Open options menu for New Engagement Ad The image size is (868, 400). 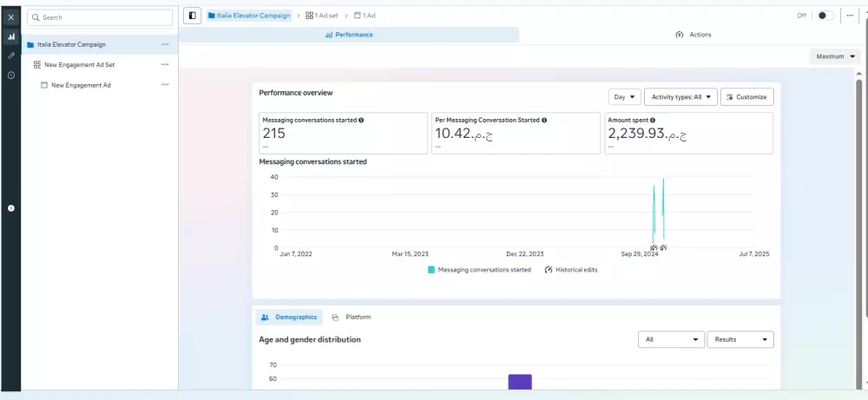pyautogui.click(x=165, y=85)
